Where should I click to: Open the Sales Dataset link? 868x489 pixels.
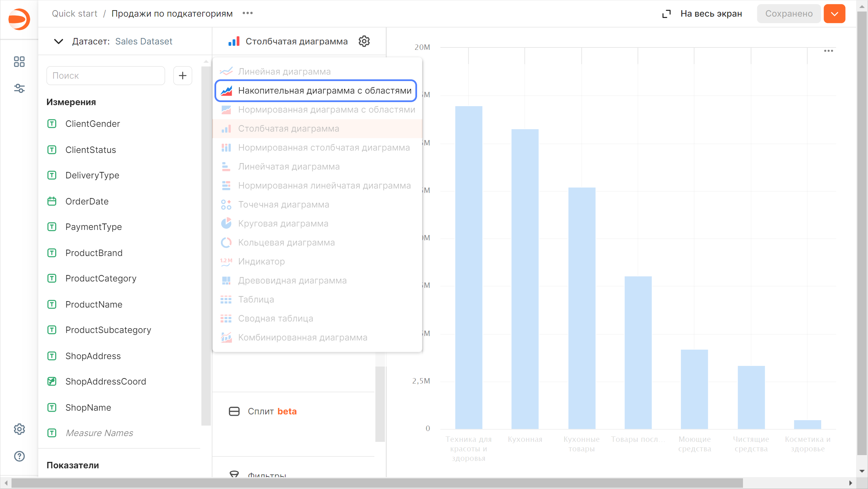point(144,41)
